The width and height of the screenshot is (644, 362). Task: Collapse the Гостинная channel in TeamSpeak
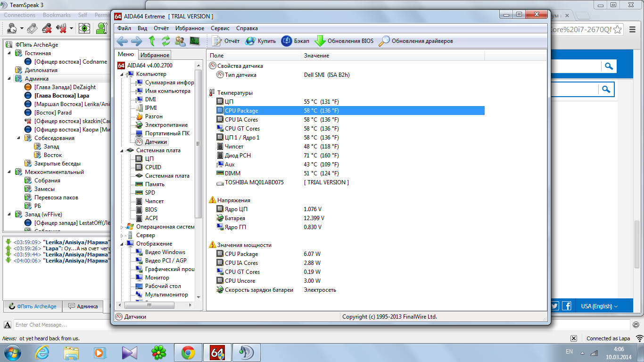click(9, 53)
